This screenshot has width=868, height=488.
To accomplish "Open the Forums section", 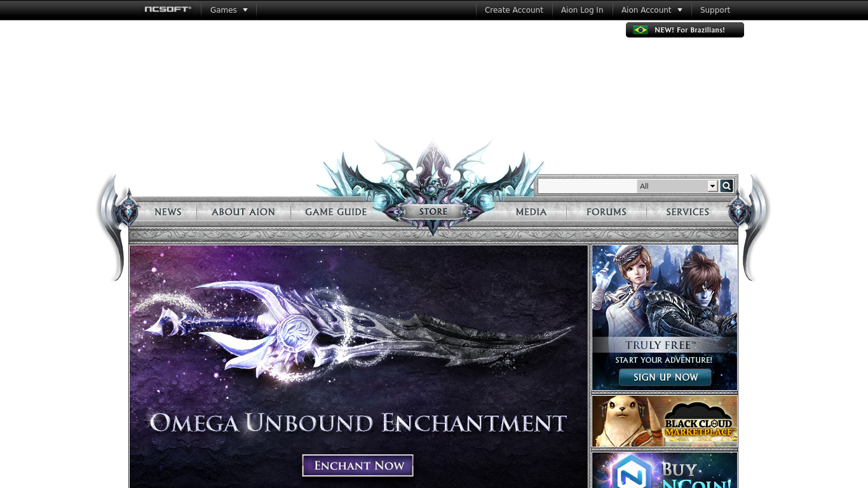I will (x=606, y=212).
